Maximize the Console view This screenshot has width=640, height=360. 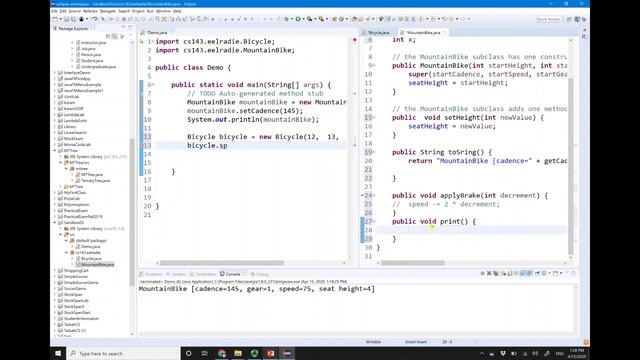tap(573, 273)
